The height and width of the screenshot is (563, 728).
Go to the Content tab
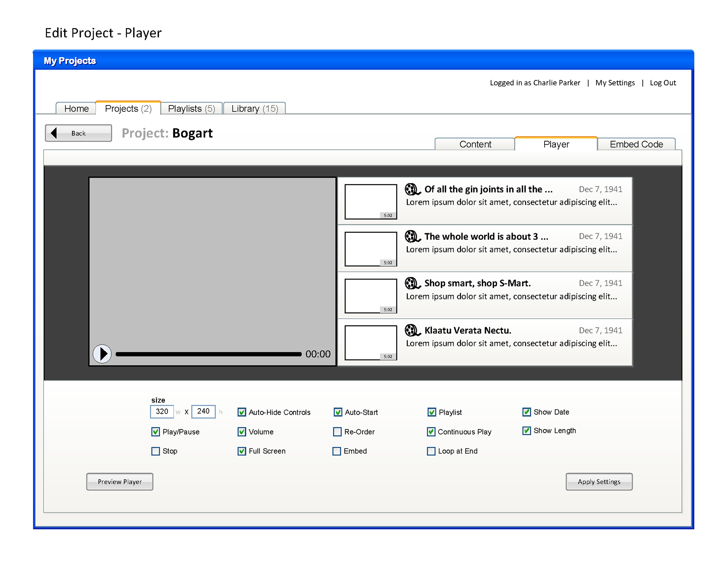click(x=475, y=144)
